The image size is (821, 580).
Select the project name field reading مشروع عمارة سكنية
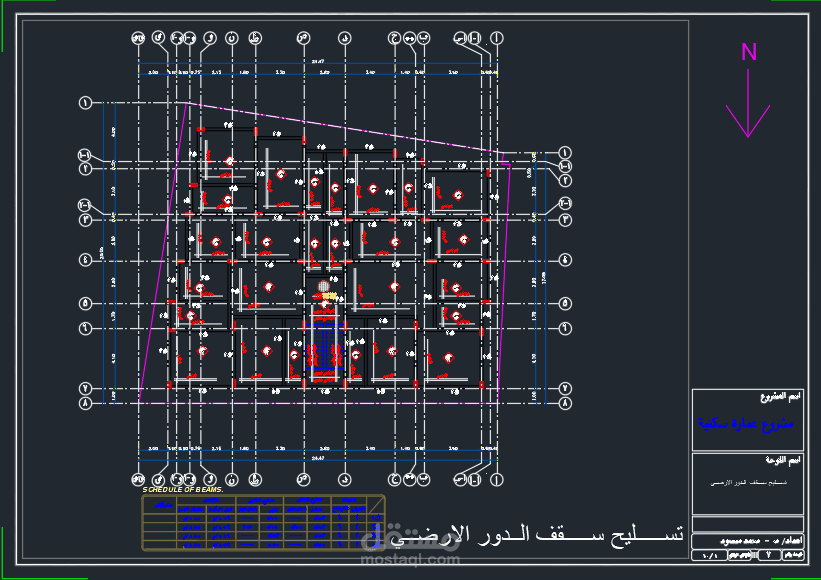pos(748,423)
